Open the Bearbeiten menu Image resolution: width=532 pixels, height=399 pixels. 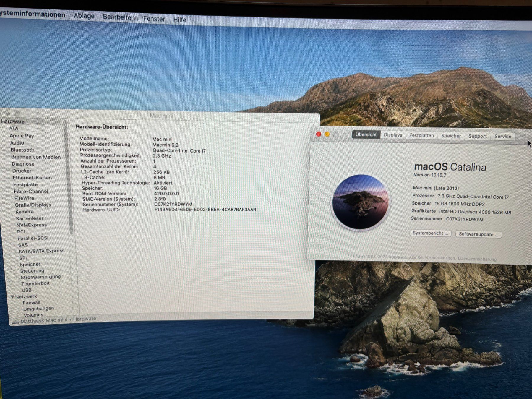tap(119, 17)
